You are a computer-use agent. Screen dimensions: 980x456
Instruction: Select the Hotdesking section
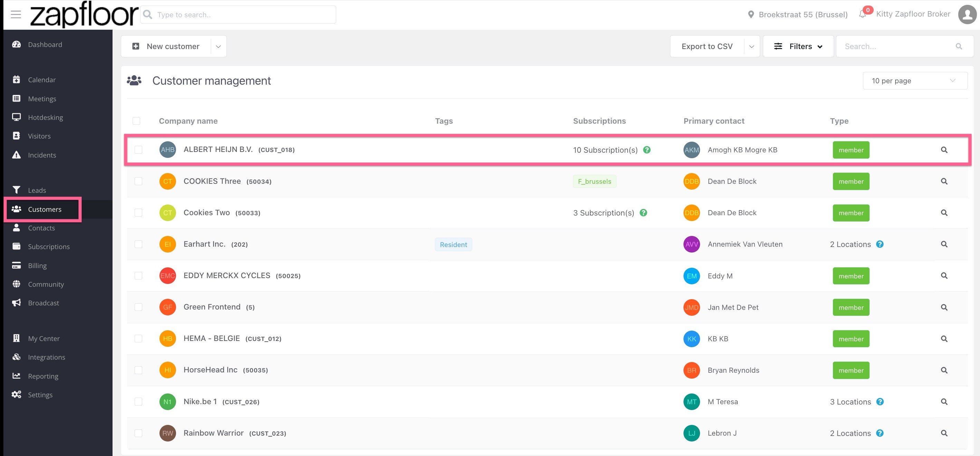pyautogui.click(x=45, y=117)
